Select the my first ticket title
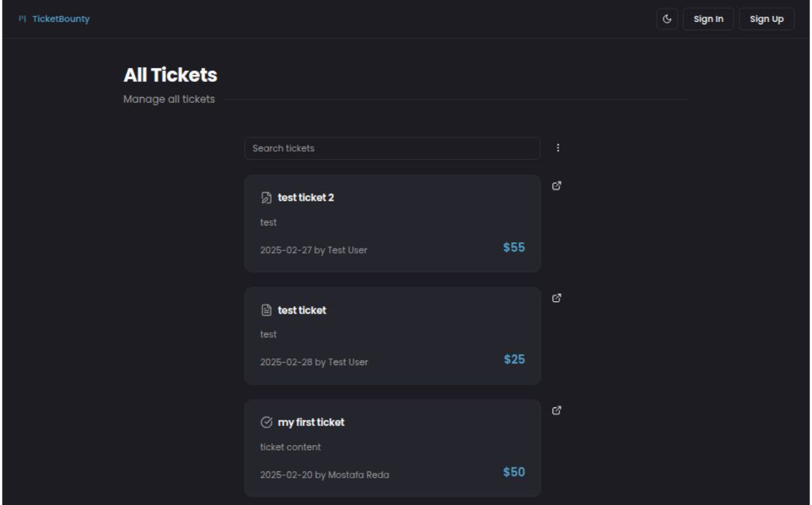The image size is (812, 505). [311, 422]
